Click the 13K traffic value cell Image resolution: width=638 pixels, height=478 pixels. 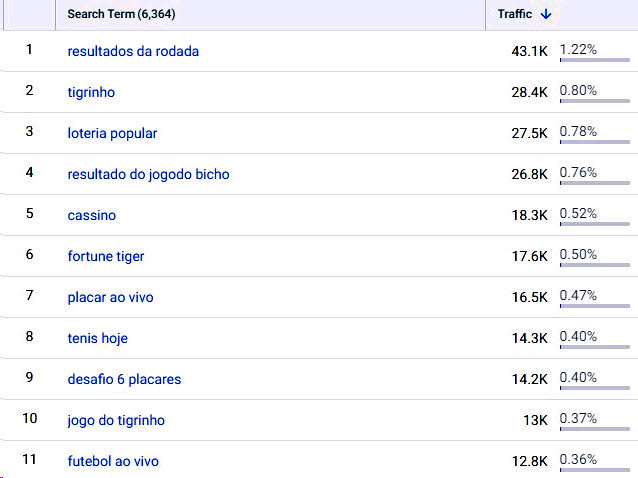535,420
